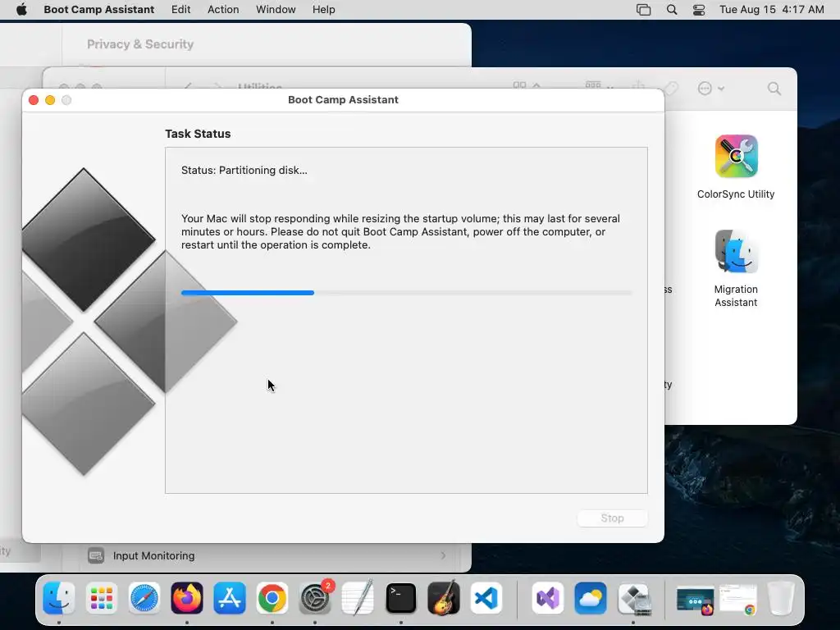Screen dimensions: 840x630
Task: Open the Finder ellipsis action dropdown
Action: click(x=711, y=89)
